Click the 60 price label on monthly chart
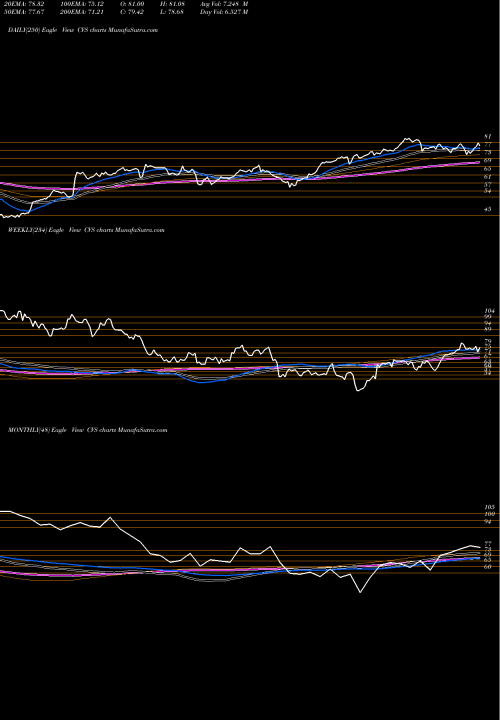500x720 pixels. coord(488,567)
